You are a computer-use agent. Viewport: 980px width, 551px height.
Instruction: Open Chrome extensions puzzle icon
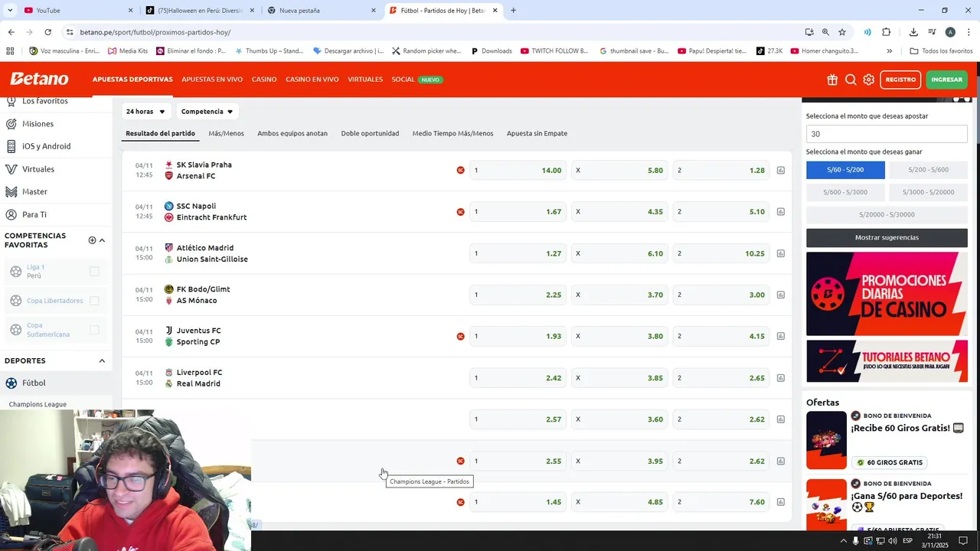[x=887, y=32]
